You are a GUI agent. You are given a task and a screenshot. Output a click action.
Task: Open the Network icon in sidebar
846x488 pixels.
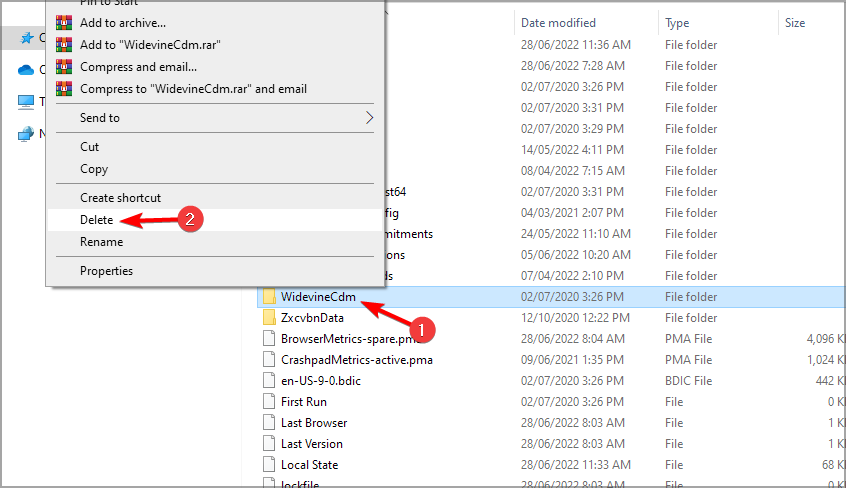(x=25, y=134)
